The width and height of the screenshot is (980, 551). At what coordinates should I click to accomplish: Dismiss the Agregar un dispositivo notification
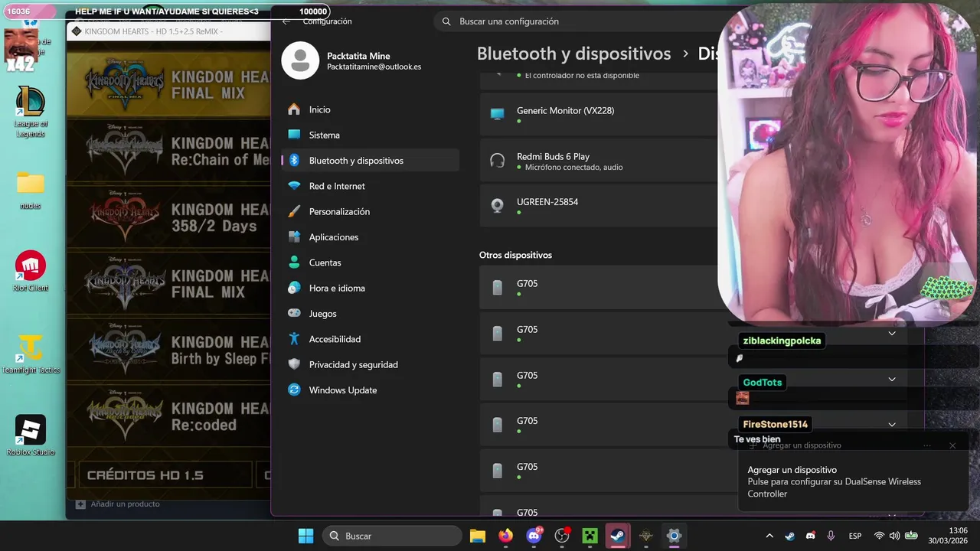[x=952, y=445]
